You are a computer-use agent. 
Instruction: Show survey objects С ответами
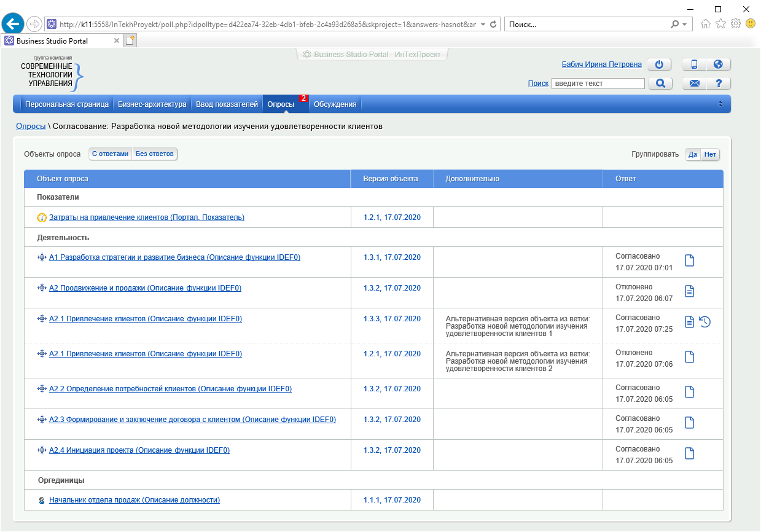111,154
